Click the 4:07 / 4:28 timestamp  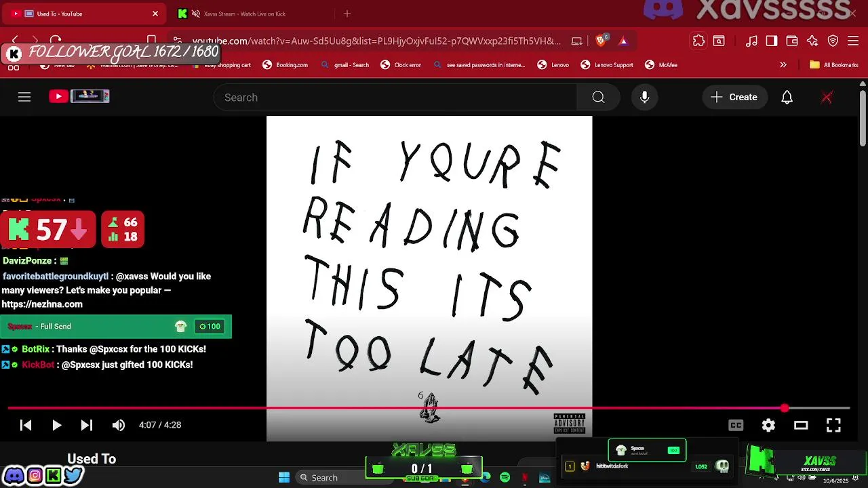click(x=160, y=425)
